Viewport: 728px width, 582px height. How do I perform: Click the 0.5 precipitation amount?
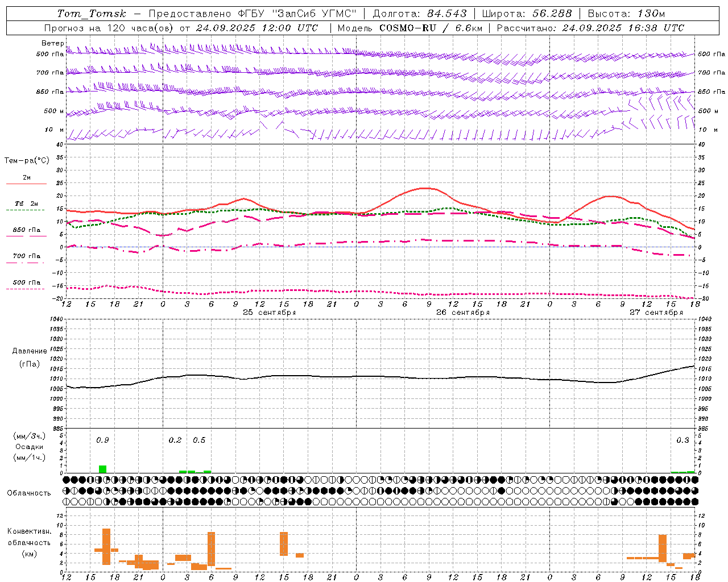click(199, 440)
